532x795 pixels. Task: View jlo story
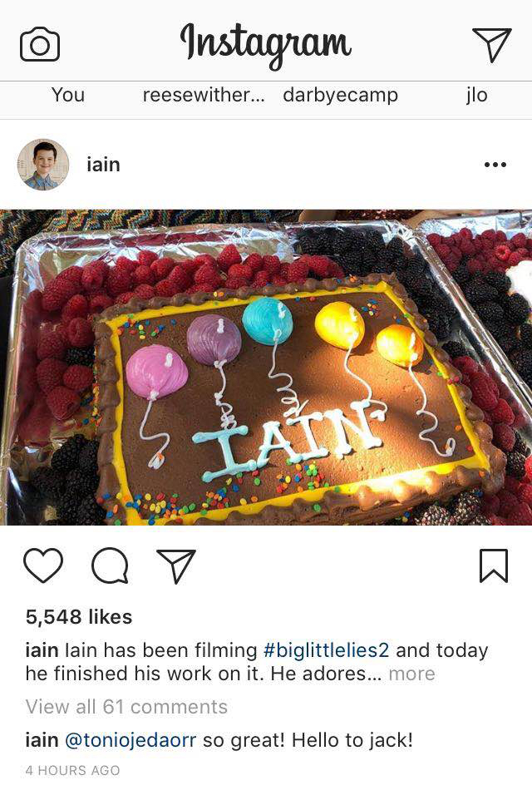point(477,95)
